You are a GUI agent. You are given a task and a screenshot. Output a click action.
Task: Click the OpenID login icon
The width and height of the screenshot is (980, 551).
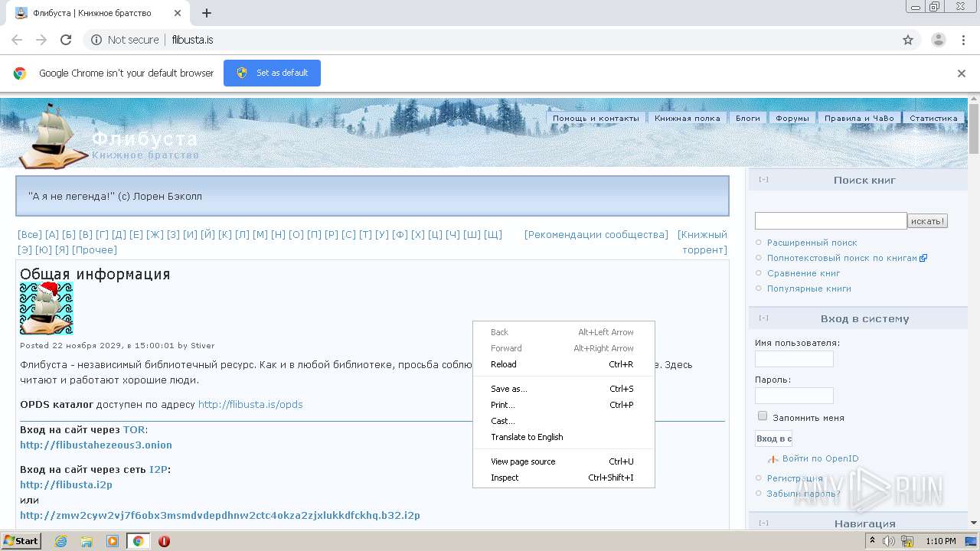click(x=773, y=459)
